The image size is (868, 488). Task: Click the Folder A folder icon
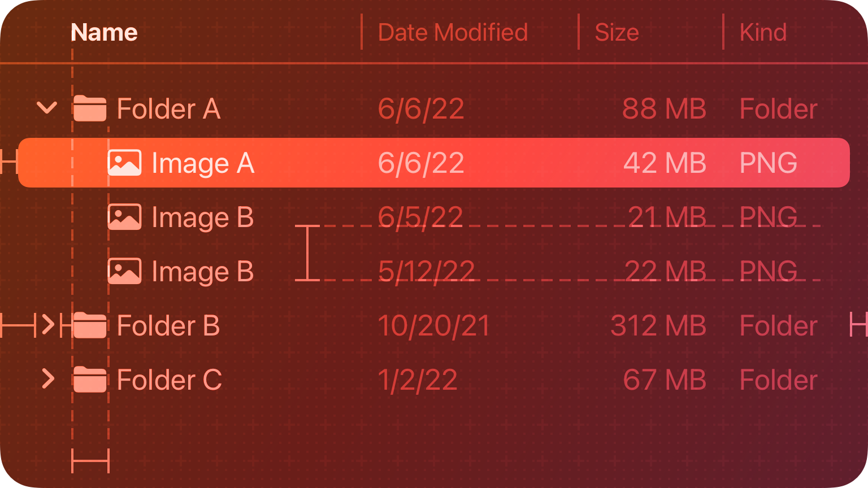tap(90, 108)
